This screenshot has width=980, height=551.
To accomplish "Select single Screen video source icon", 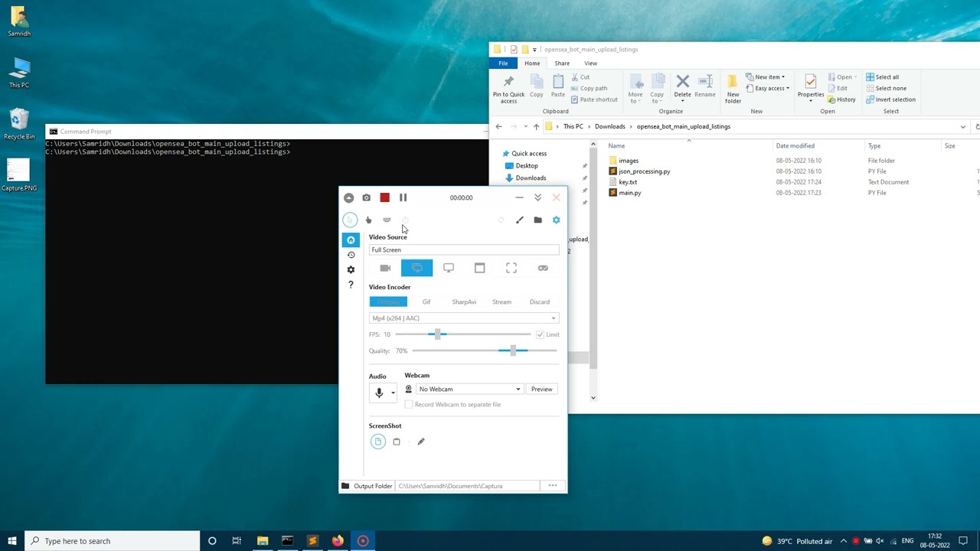I will click(449, 268).
